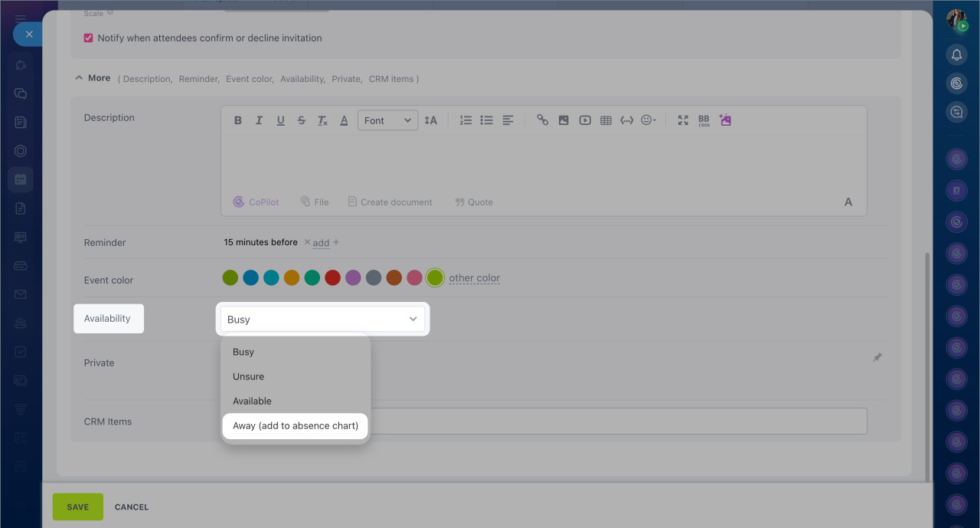
Task: Apply strikethrough text formatting
Action: point(301,120)
